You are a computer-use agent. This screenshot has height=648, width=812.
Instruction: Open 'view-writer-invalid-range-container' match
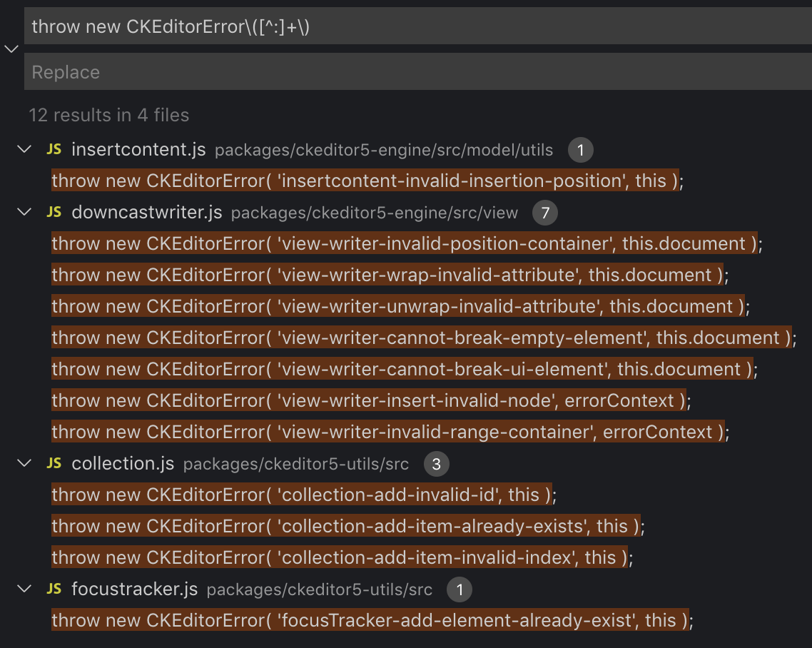(390, 432)
